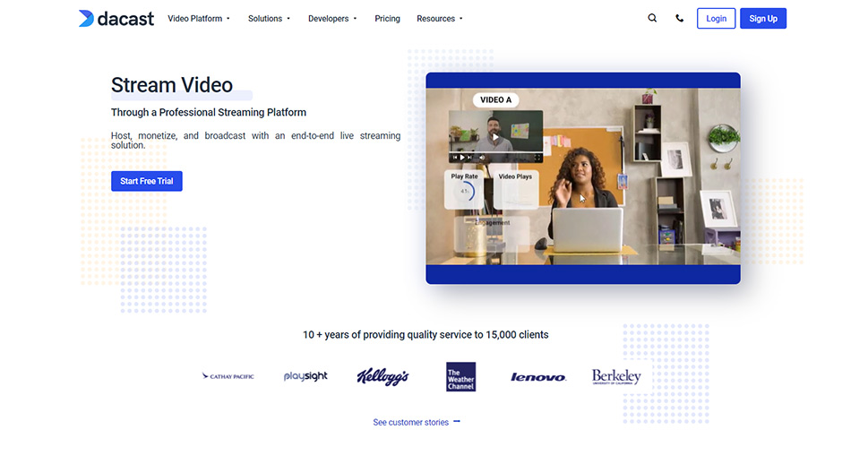This screenshot has height=464, width=868.
Task: Click the volume icon in the mini player
Action: point(481,158)
